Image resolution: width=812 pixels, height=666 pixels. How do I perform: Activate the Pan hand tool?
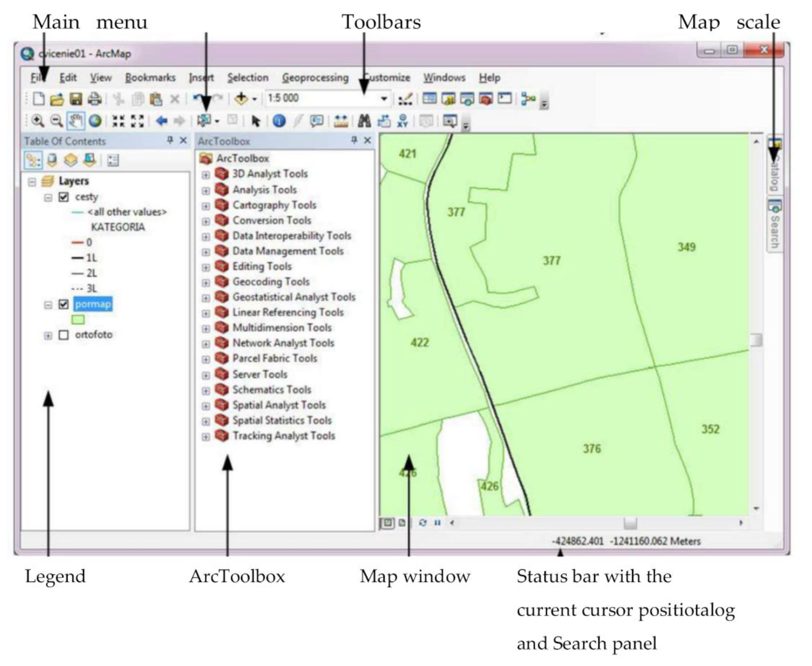point(76,121)
